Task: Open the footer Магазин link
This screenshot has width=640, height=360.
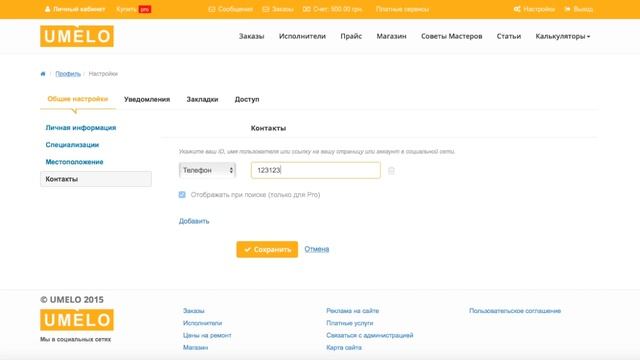Action: point(196,347)
